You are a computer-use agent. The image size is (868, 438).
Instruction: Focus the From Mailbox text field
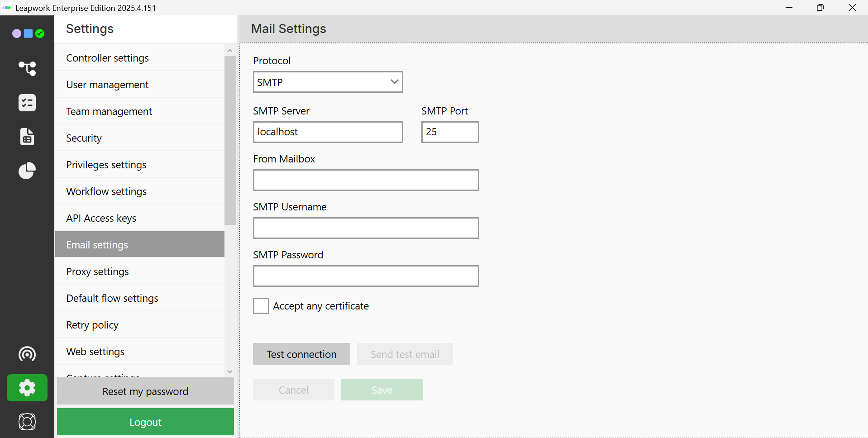[366, 180]
